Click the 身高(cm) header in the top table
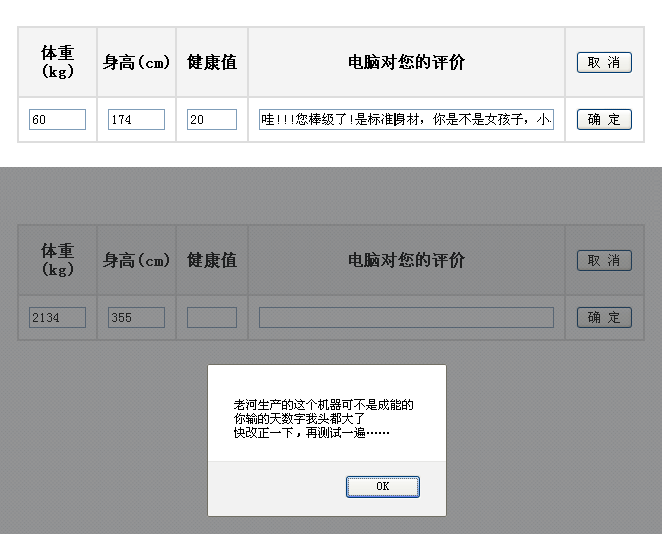Viewport: 662px width, 534px height. pos(136,62)
